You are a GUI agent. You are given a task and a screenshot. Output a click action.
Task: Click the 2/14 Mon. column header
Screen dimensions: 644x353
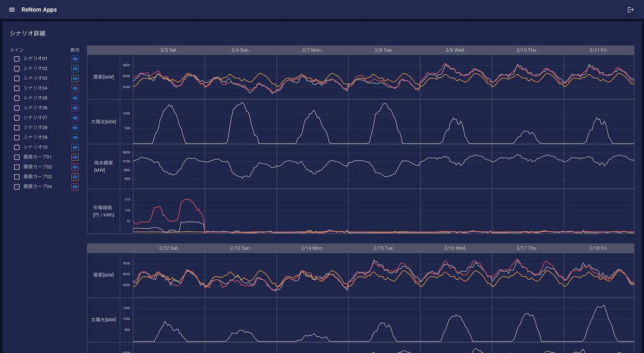click(x=312, y=248)
